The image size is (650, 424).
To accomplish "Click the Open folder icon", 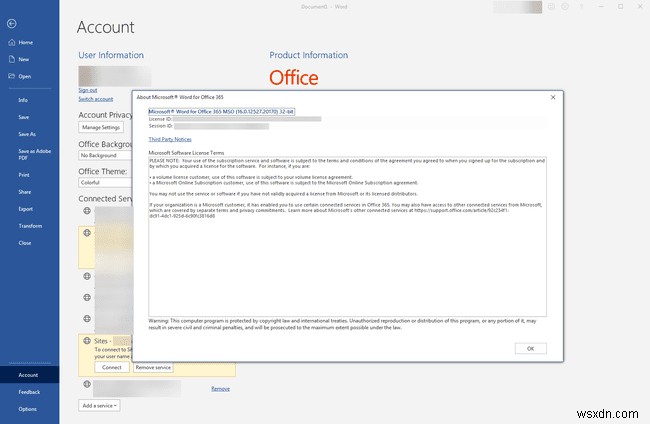I will point(12,76).
